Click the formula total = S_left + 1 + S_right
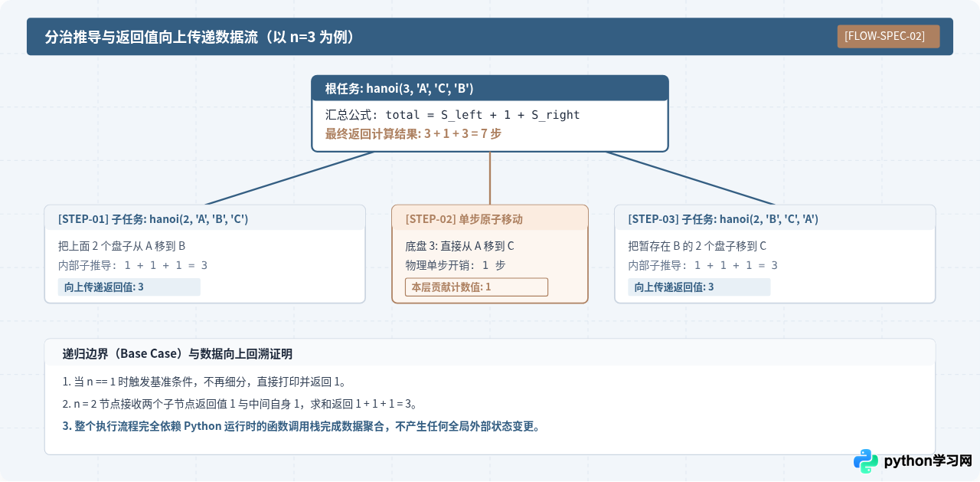Screen dimensions: 980x482 click(482, 115)
